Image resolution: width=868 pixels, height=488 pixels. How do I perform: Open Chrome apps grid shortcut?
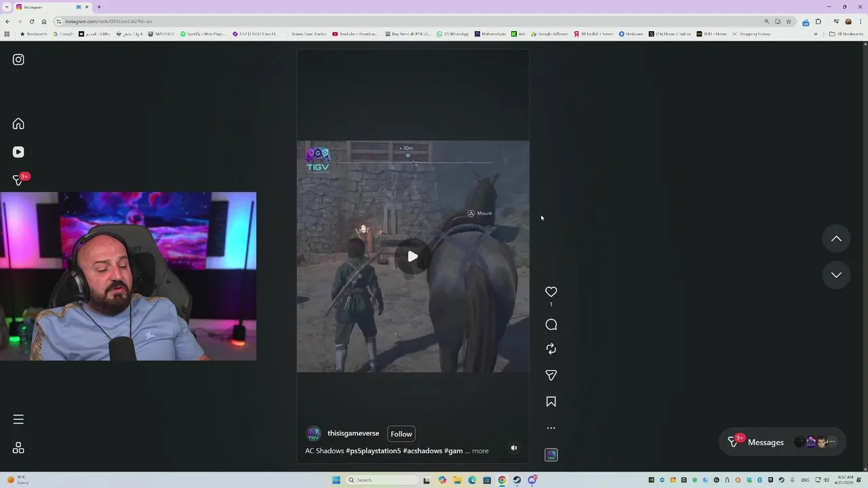coord(7,34)
